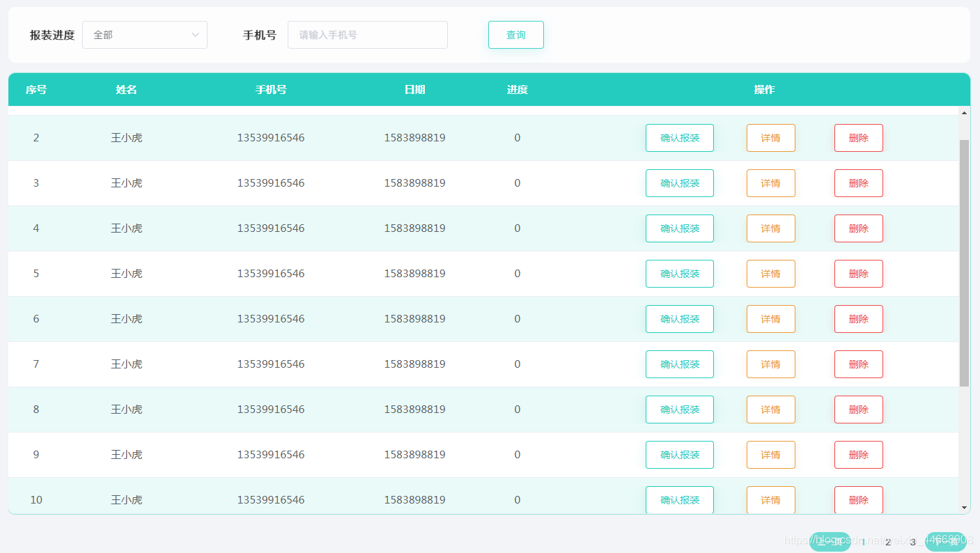This screenshot has height=553, width=980.
Task: Confirm installation for row 2 via 确认报装
Action: pos(679,137)
